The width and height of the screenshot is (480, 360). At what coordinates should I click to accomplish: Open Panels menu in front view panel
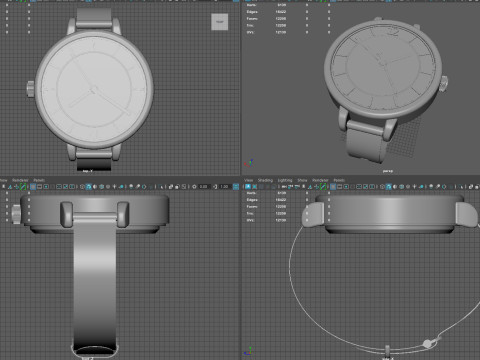pyautogui.click(x=39, y=180)
